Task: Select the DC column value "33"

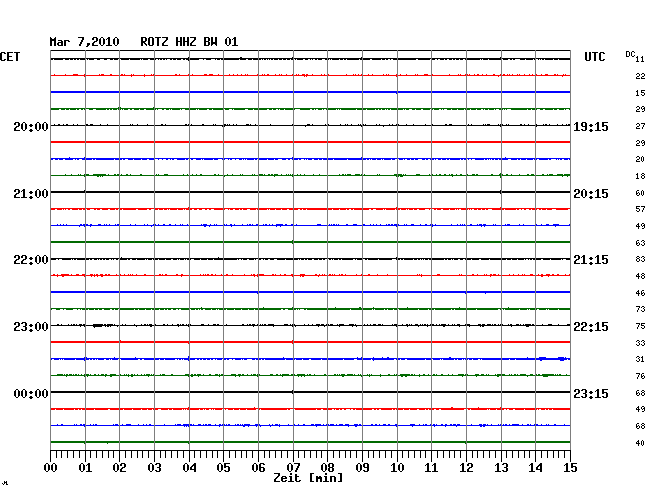Action: coord(640,343)
